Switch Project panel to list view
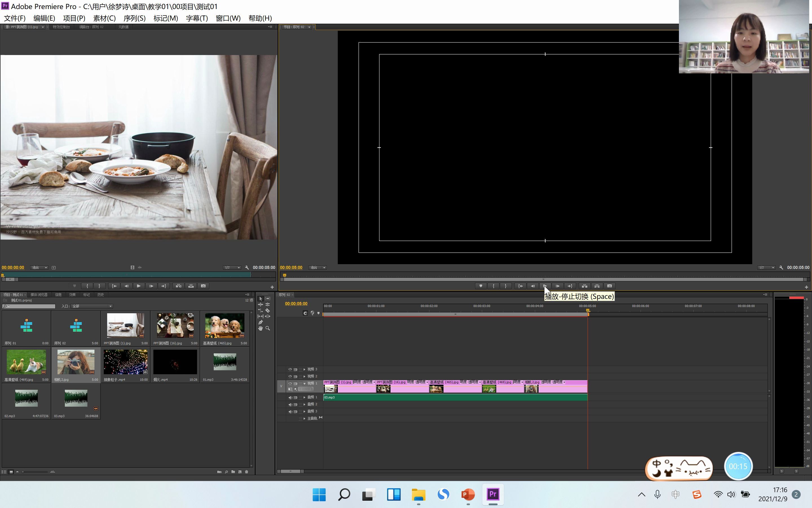The image size is (812, 508). (4, 472)
